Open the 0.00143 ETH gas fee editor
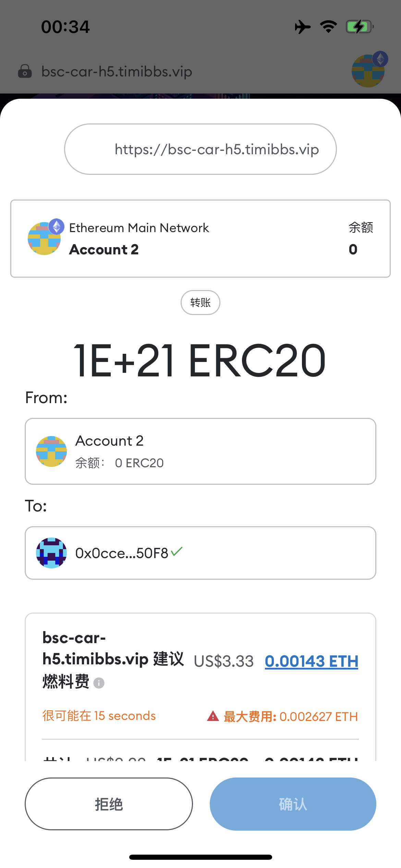The image size is (401, 868). coord(311,661)
